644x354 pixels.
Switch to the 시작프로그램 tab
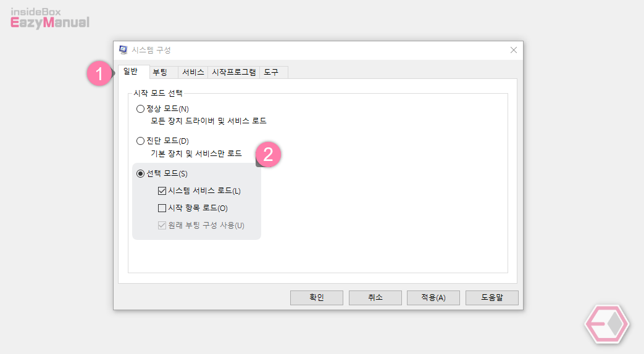click(x=233, y=72)
